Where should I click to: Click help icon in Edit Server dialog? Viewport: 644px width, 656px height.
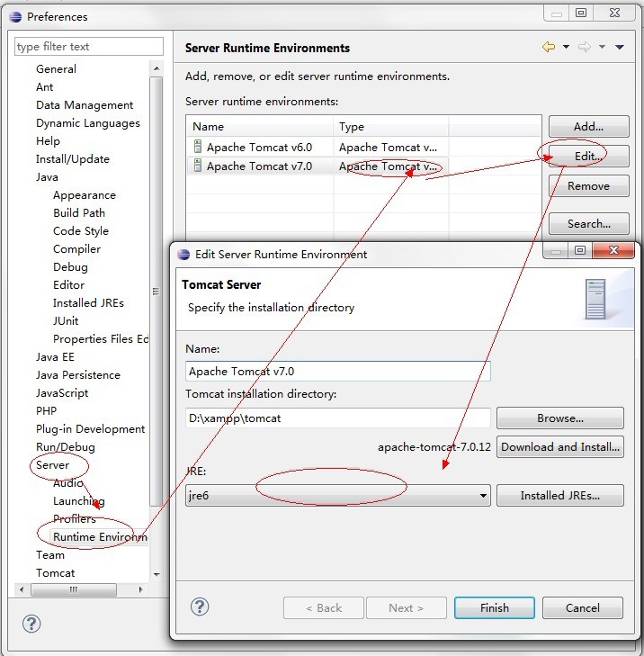point(200,607)
